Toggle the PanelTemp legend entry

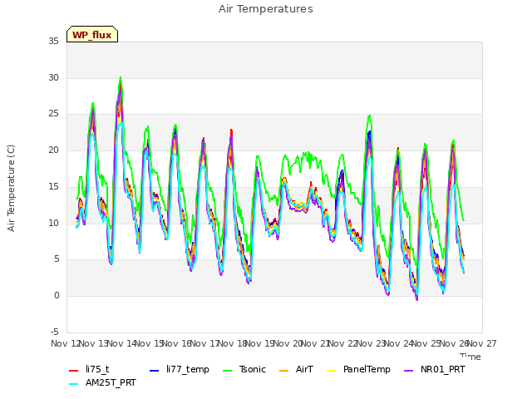click(x=358, y=369)
